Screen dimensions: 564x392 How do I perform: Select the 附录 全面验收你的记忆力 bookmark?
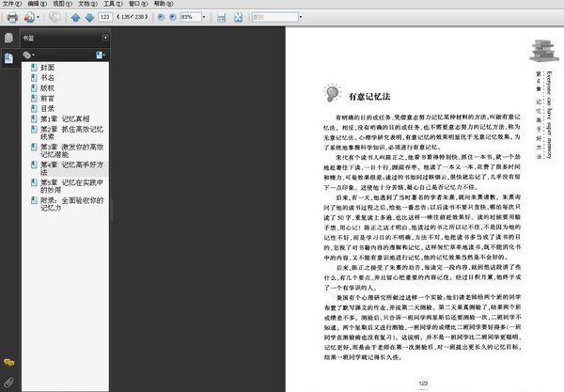click(71, 204)
